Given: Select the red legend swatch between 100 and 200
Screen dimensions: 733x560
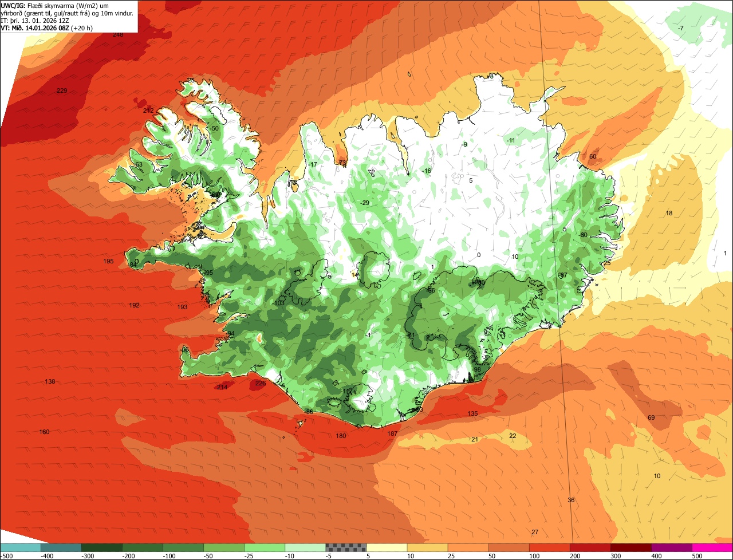Looking at the screenshot, I should point(550,547).
